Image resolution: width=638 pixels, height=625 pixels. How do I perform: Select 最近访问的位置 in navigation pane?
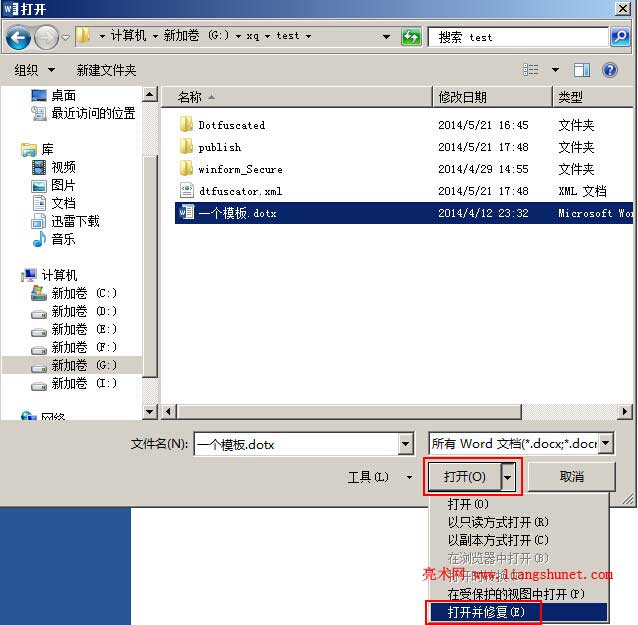(83, 113)
